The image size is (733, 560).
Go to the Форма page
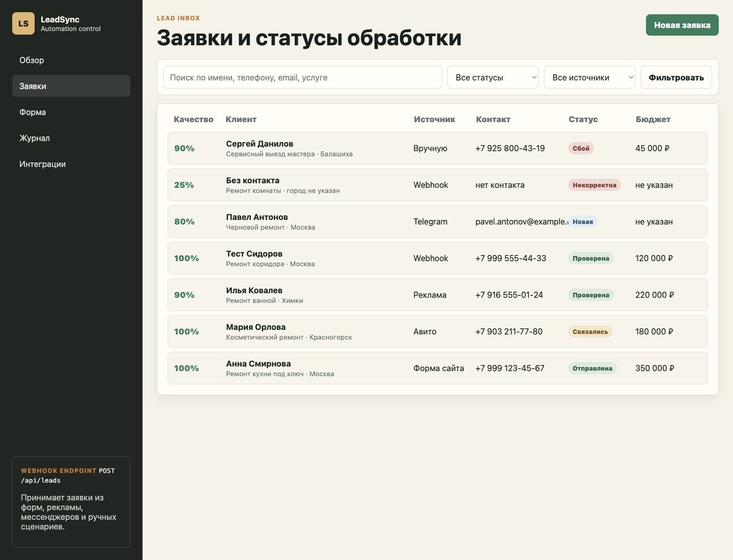71,112
